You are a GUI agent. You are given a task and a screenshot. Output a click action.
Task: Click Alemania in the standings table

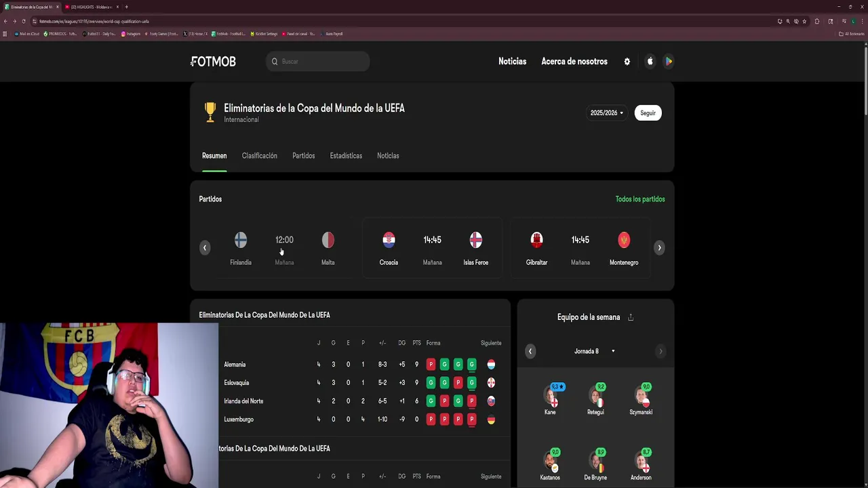coord(235,365)
